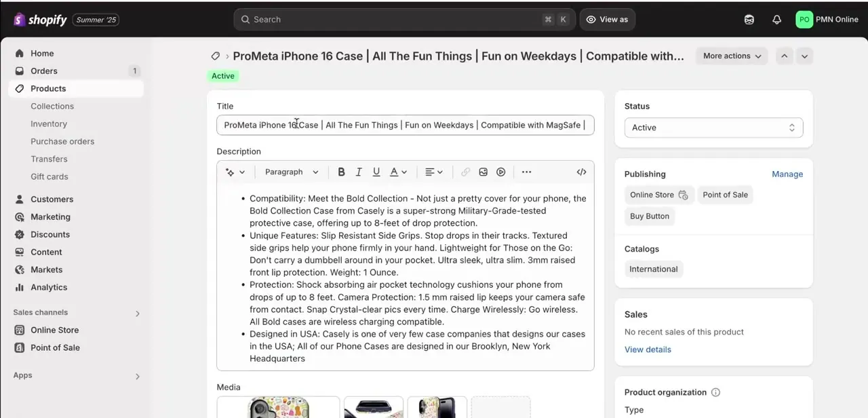The width and height of the screenshot is (868, 418).
Task: Toggle underline formatting
Action: [x=376, y=172]
